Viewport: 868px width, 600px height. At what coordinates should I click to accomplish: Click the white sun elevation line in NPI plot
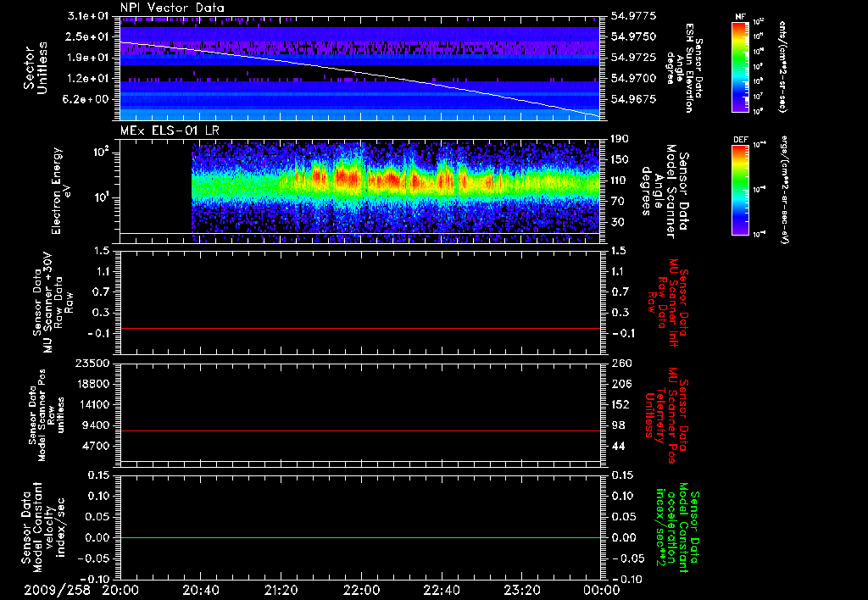pyautogui.click(x=360, y=73)
